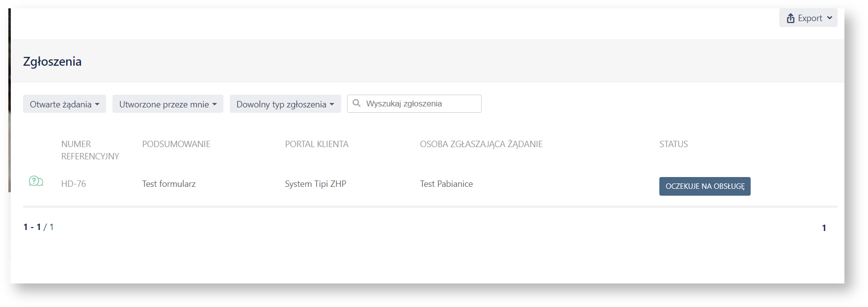
Task: Click the Podsumowanie column header
Action: [x=176, y=144]
